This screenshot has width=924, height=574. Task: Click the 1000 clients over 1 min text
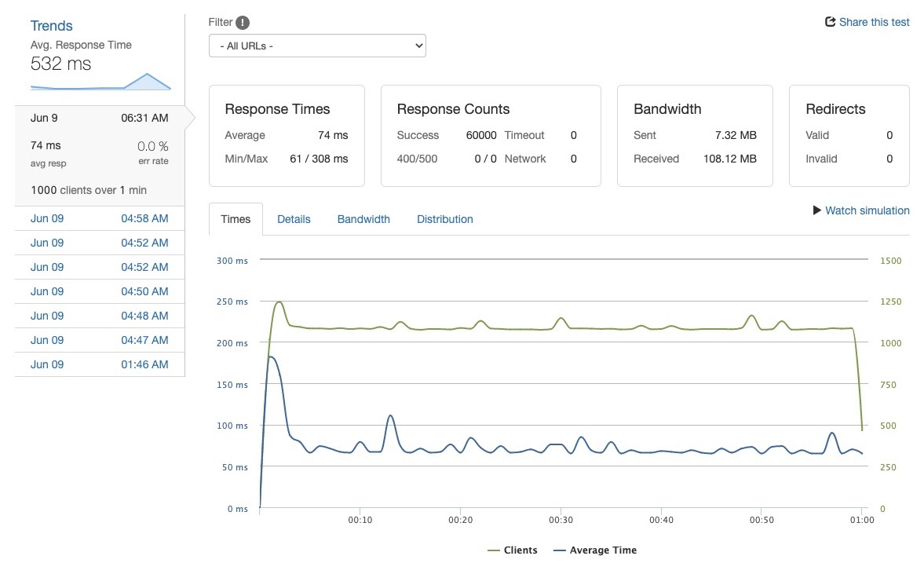89,190
